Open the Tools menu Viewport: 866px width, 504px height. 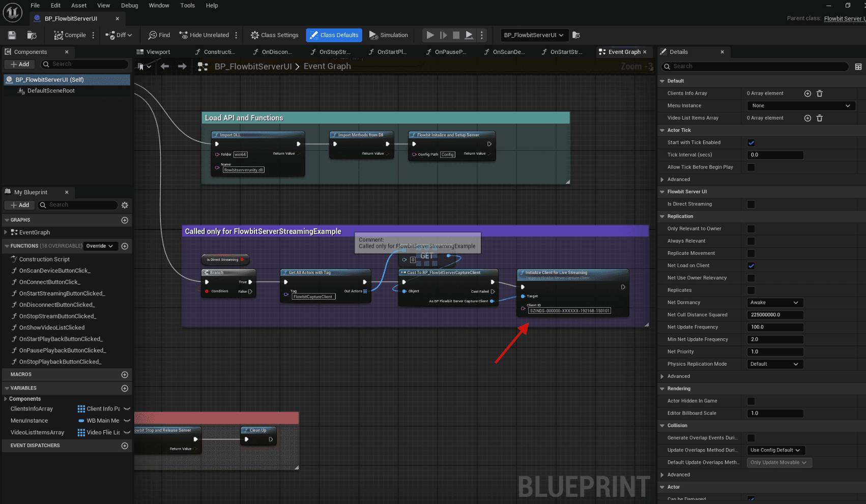point(187,6)
